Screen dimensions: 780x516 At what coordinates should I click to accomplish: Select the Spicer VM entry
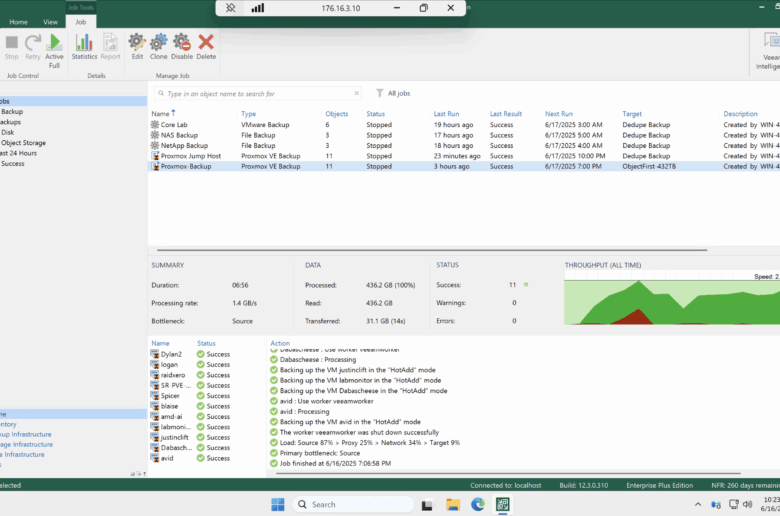coord(170,396)
